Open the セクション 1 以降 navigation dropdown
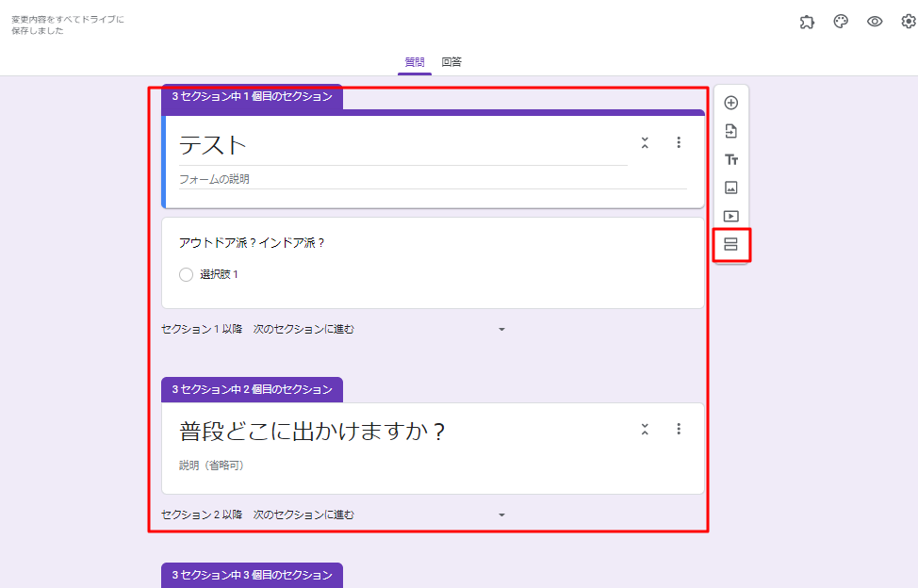The height and width of the screenshot is (588, 918). point(501,330)
